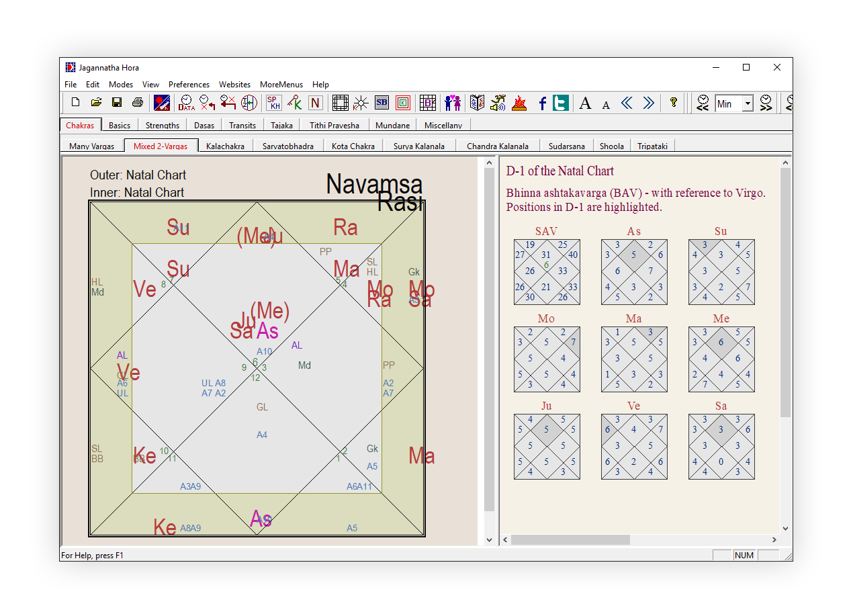Click the chart pane's vertical scrollbar down arrow

coord(489,539)
